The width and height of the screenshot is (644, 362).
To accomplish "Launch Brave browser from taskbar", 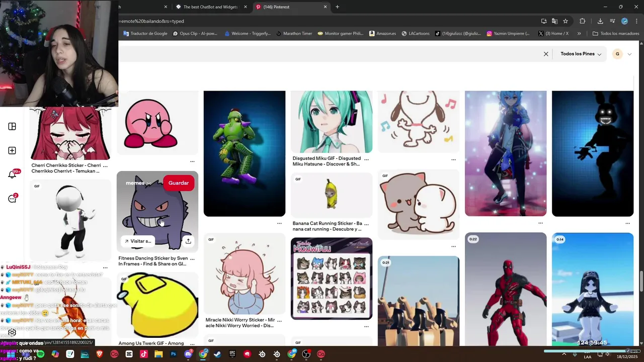I will coord(100,354).
